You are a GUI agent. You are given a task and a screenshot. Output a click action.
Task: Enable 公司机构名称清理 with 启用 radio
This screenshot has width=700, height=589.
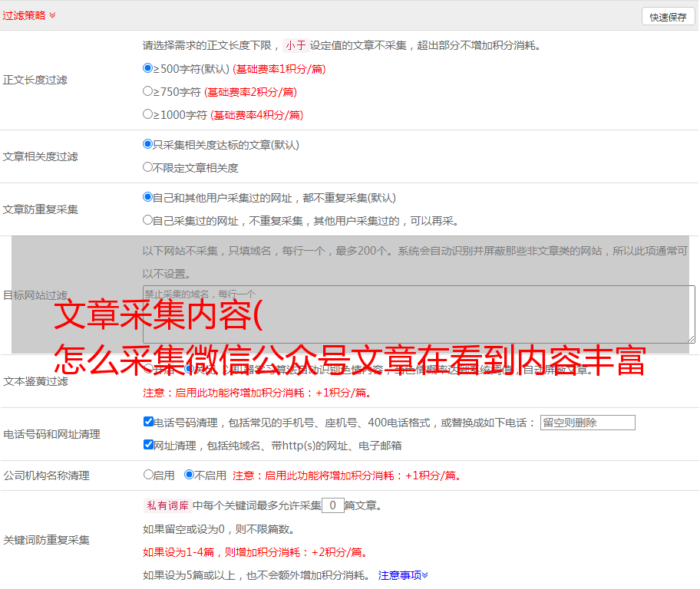coord(148,475)
